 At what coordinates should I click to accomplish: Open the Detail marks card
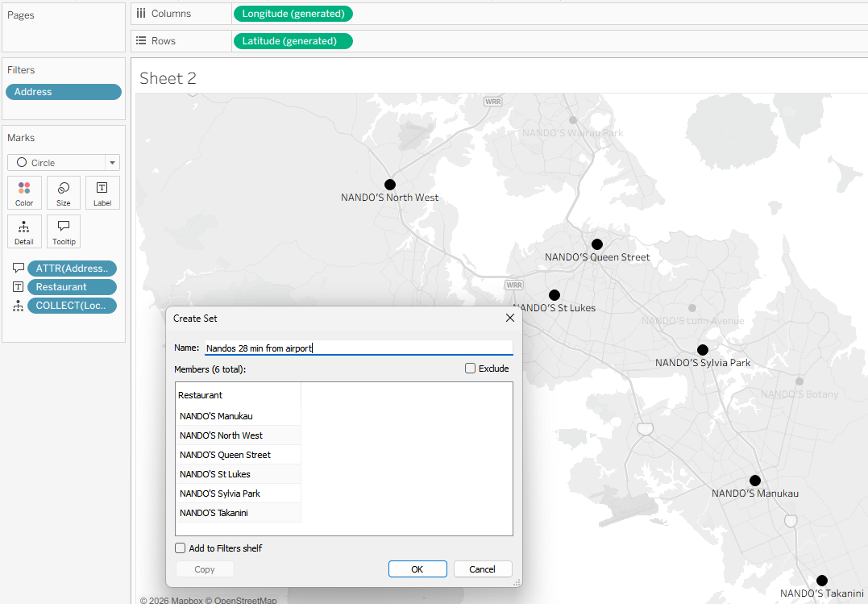coord(24,231)
